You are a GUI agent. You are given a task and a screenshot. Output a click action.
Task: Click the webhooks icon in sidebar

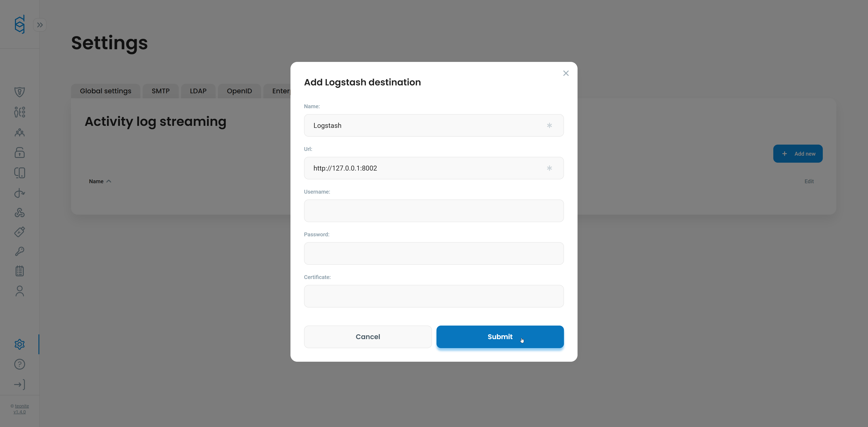(19, 213)
